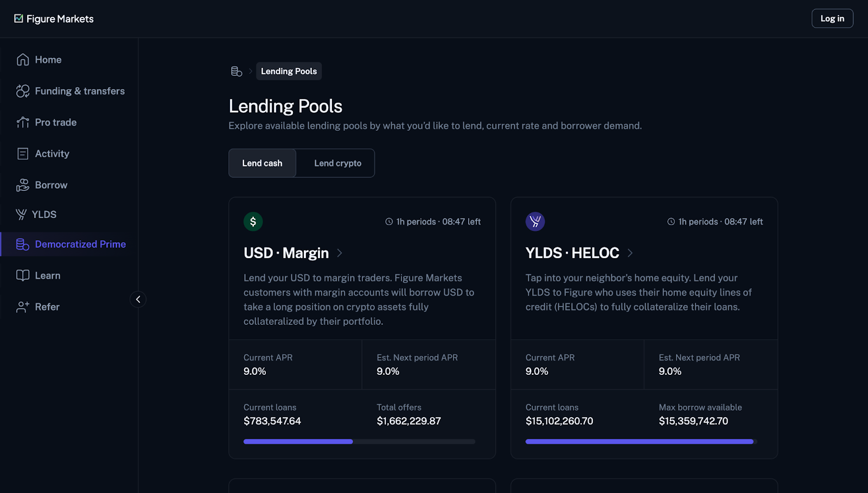The height and width of the screenshot is (493, 868).
Task: Click the Borrow sidebar icon
Action: pyautogui.click(x=22, y=185)
